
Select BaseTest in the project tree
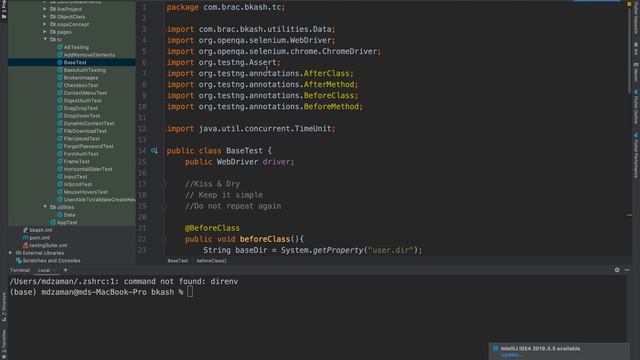coord(75,62)
